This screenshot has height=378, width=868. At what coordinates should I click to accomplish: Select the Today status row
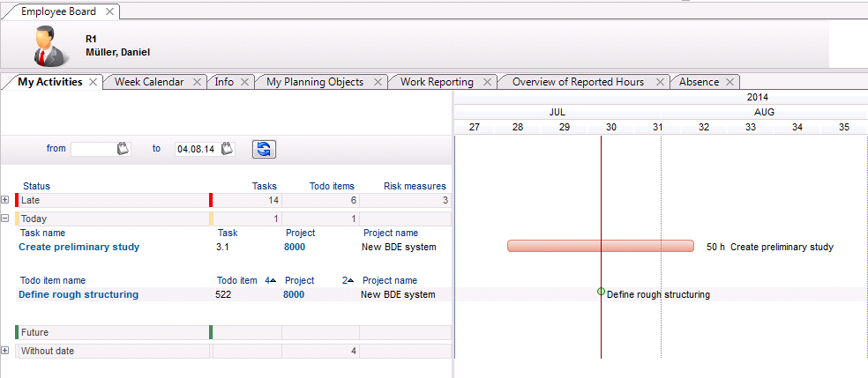pyautogui.click(x=233, y=219)
